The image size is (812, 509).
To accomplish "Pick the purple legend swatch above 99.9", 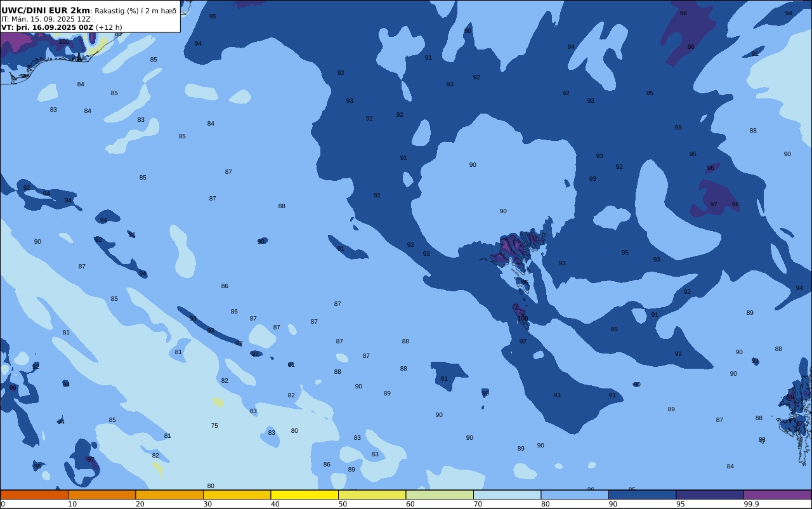I will coord(778,494).
